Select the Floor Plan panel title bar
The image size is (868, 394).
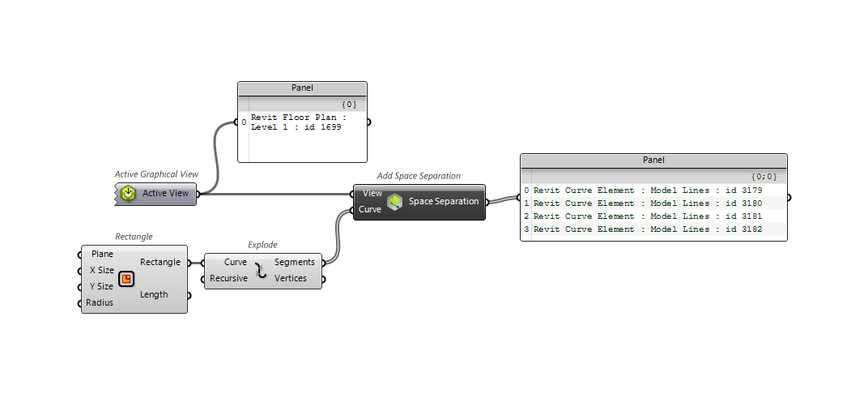[x=302, y=88]
